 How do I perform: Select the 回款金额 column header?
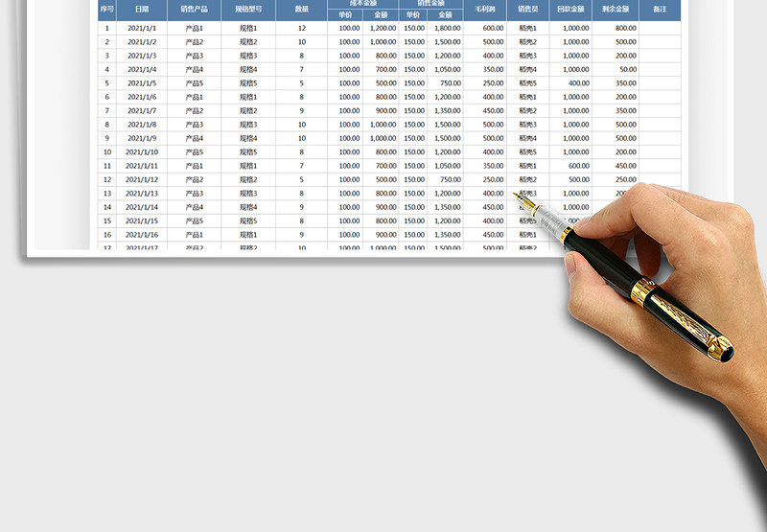[x=570, y=10]
